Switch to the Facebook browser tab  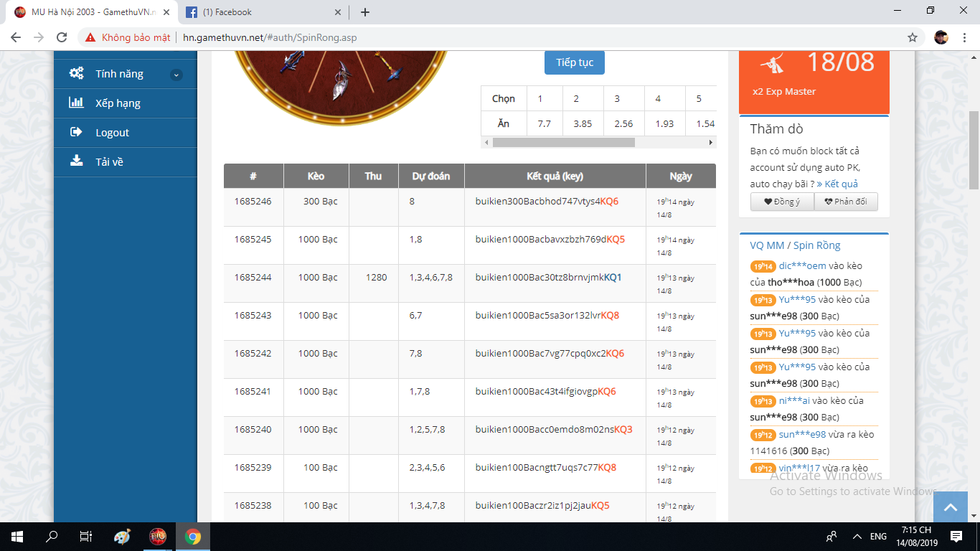[x=262, y=12]
